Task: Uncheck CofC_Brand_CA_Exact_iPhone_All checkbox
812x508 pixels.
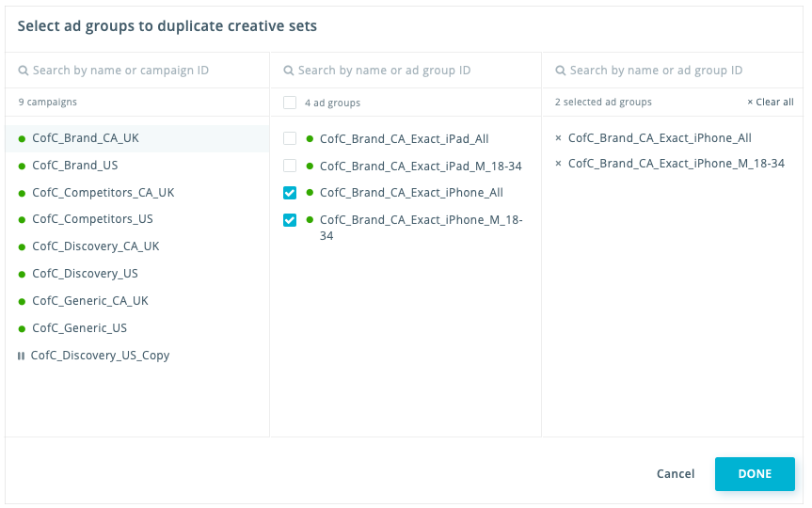Action: pos(290,193)
